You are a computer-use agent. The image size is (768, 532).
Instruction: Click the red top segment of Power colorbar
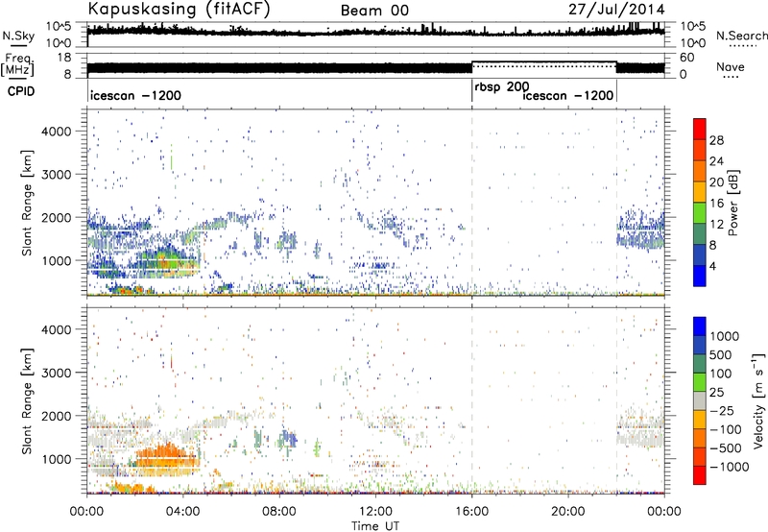point(700,130)
